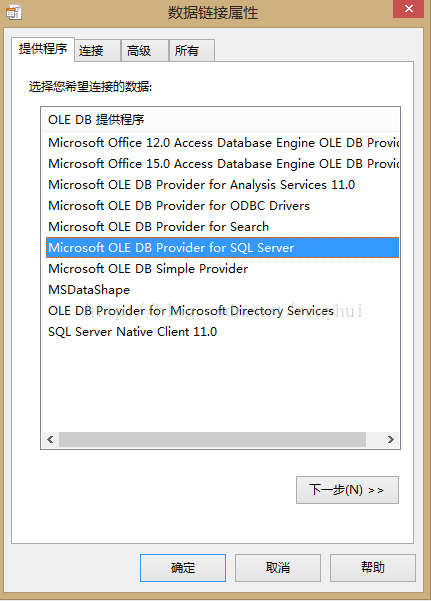
Task: Select the 提供程序 tab
Action: [x=43, y=49]
